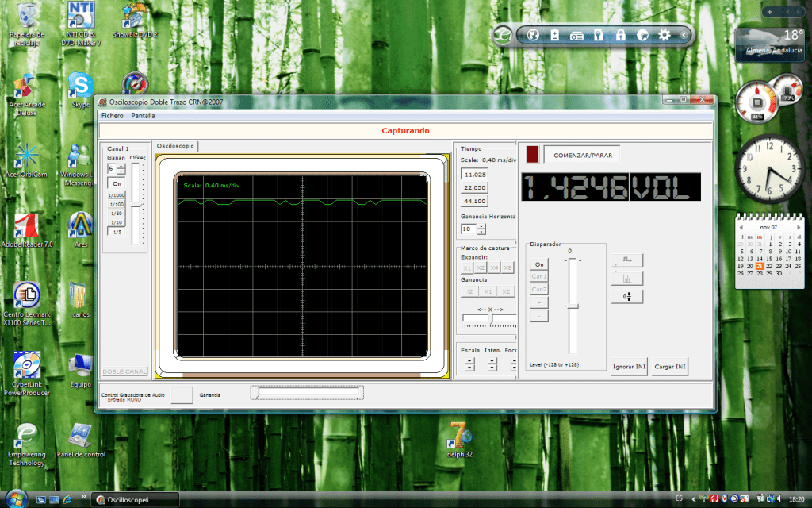
Task: Click the Cargar INI button
Action: (x=669, y=367)
